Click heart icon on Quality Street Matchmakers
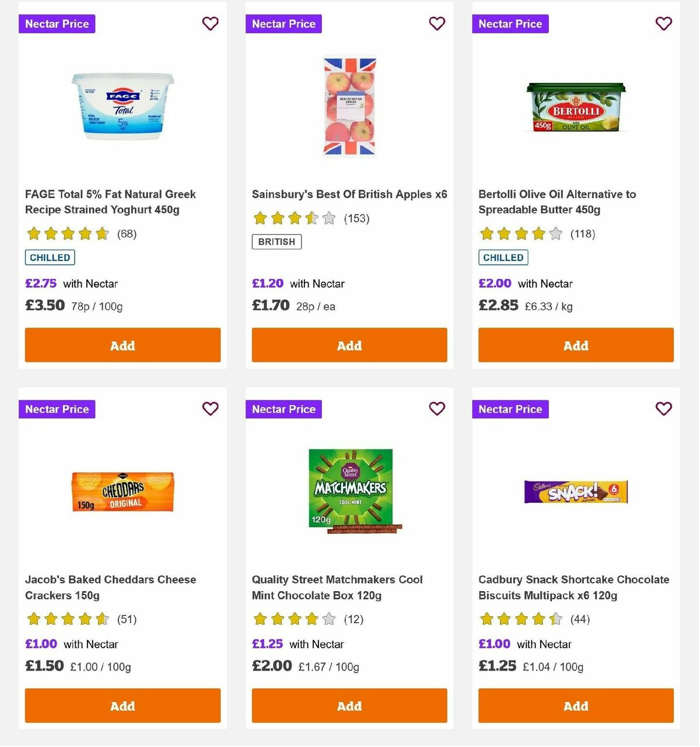 point(436,409)
